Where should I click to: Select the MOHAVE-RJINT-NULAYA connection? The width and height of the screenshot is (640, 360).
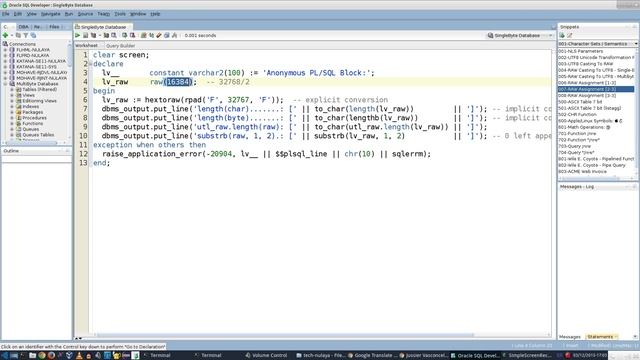pyautogui.click(x=41, y=78)
